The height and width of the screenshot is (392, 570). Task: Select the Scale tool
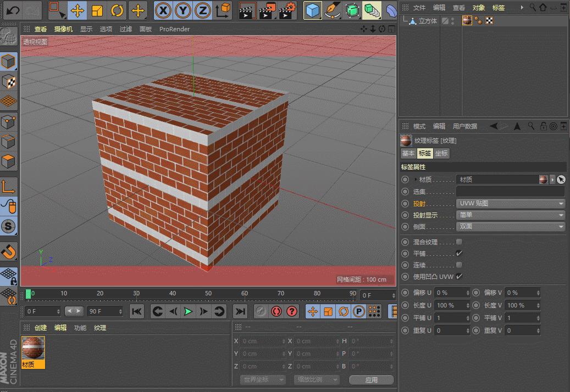97,10
